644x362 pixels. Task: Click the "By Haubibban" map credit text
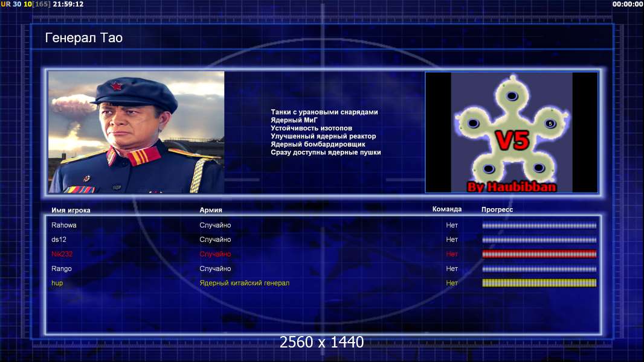tap(512, 187)
